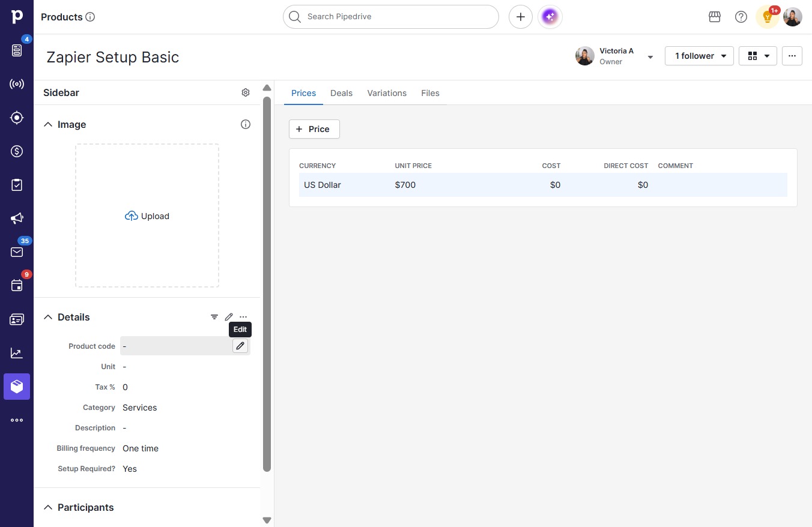Click the Setup Required value Yes

pyautogui.click(x=130, y=469)
